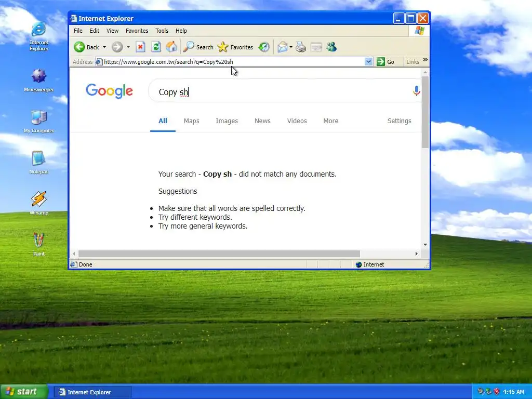Click the horizontal scrollbar right arrow
Image resolution: width=532 pixels, height=399 pixels.
pos(417,254)
